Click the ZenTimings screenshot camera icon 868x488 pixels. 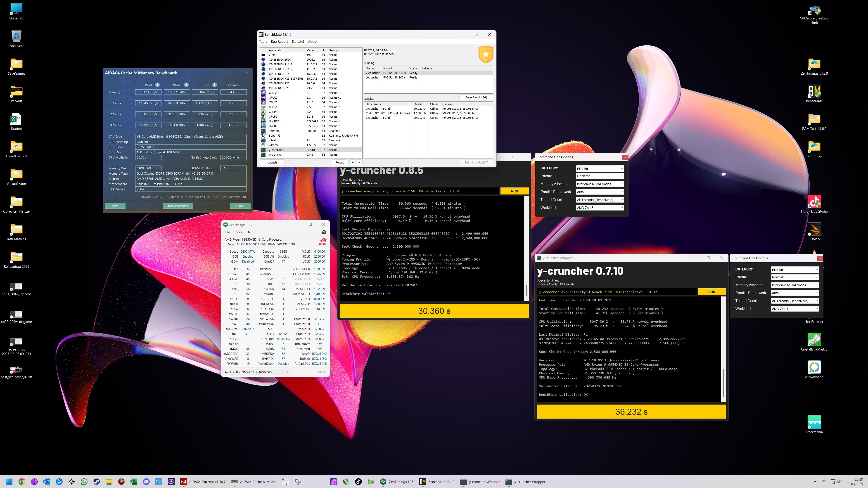[x=323, y=232]
